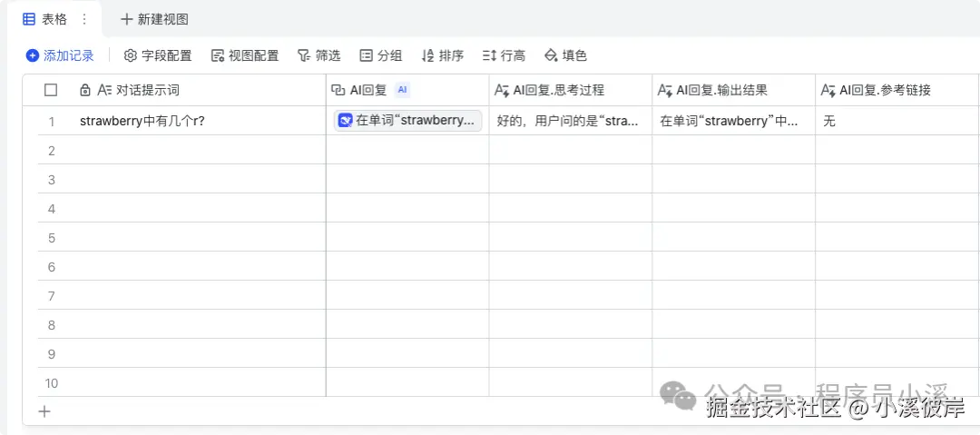The width and height of the screenshot is (980, 435).
Task: Select row number 4
Action: coord(52,209)
